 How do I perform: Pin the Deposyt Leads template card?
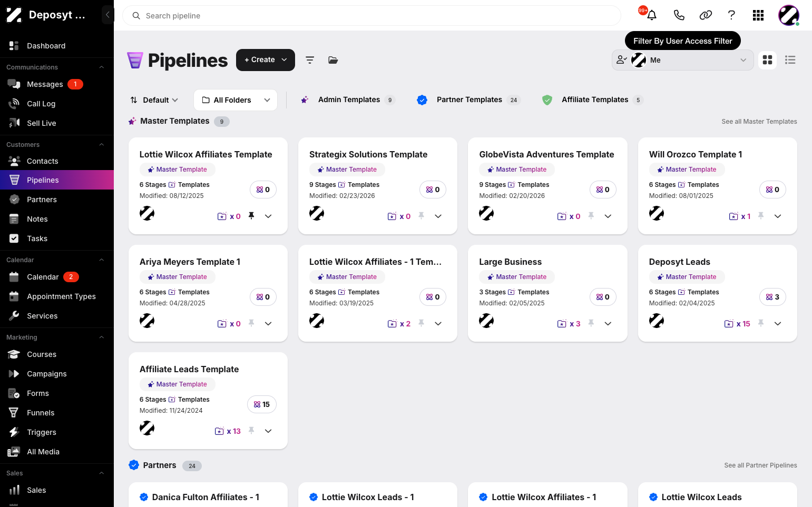click(x=761, y=323)
